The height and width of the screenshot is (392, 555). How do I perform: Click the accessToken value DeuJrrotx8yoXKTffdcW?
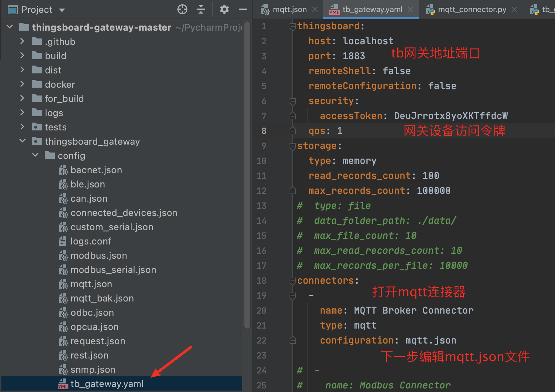(x=451, y=116)
